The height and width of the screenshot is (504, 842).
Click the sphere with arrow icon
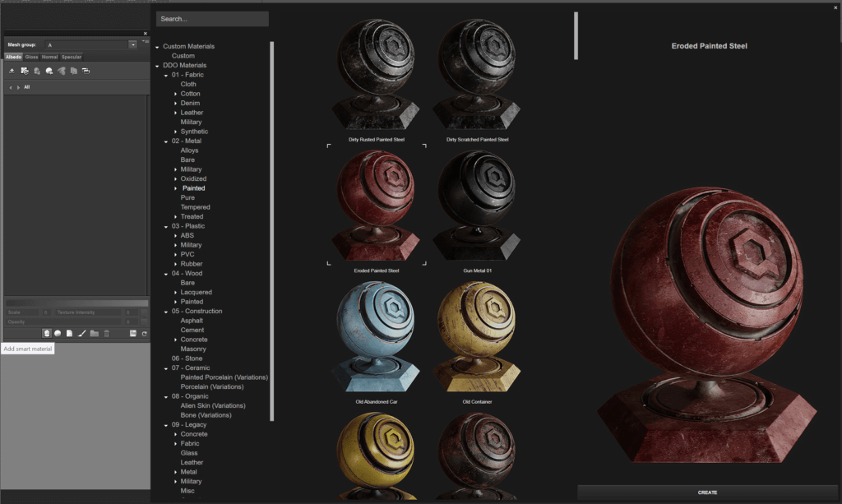[49, 71]
